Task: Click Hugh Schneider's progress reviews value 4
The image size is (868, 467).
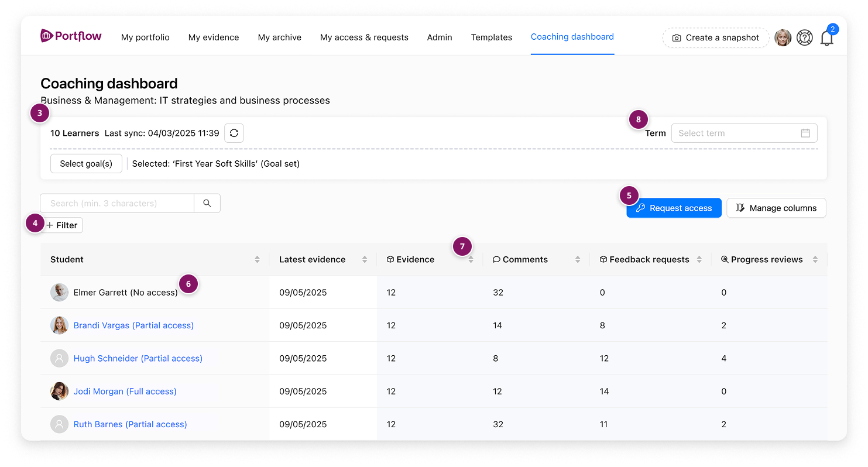Action: tap(724, 358)
